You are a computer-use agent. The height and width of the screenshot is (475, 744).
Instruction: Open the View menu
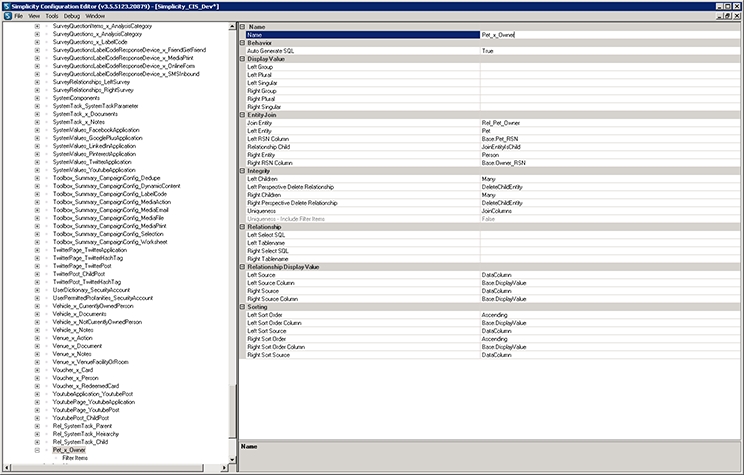tap(34, 16)
